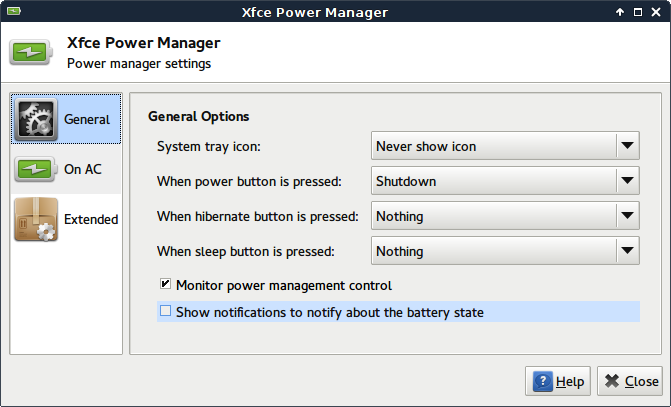Click the green battery header icon

click(31, 52)
